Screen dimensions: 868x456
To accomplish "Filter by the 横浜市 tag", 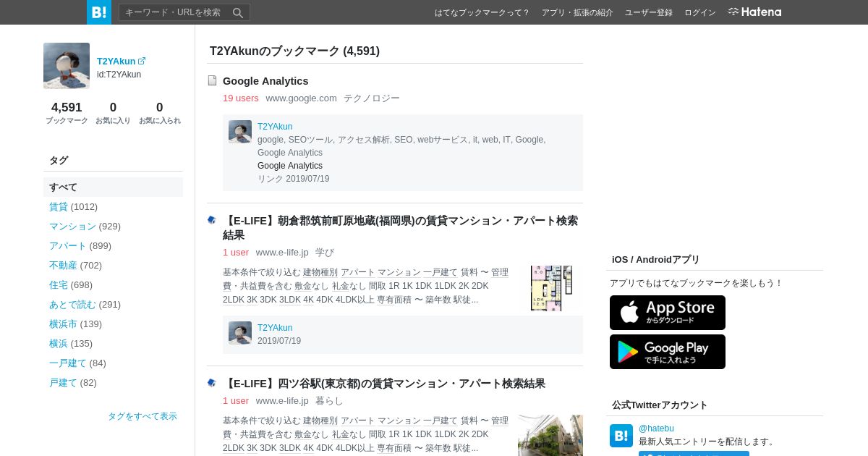I will 63,324.
